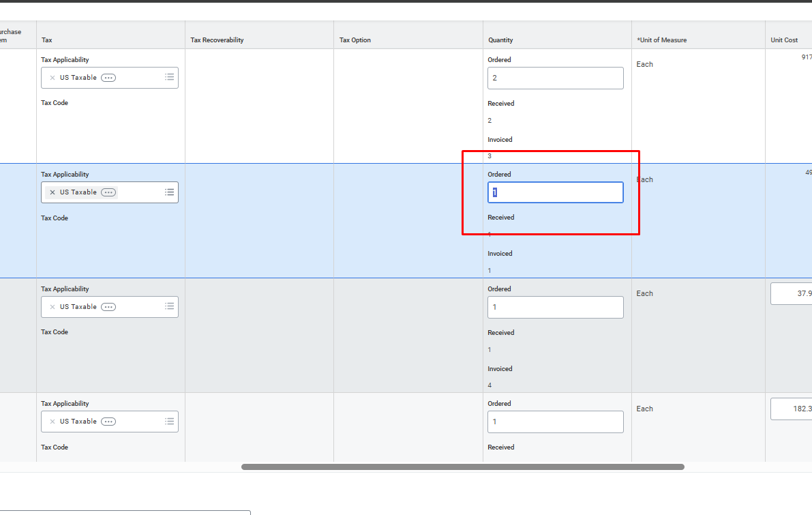Click the Unit Cost field showing 37.9
This screenshot has width=812, height=515.
792,294
